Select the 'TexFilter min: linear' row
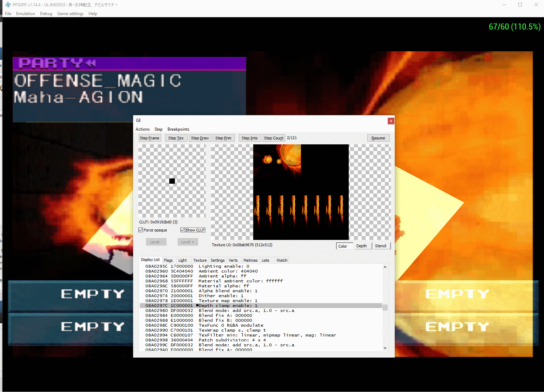Image resolution: width=544 pixels, height=392 pixels. (x=261, y=335)
